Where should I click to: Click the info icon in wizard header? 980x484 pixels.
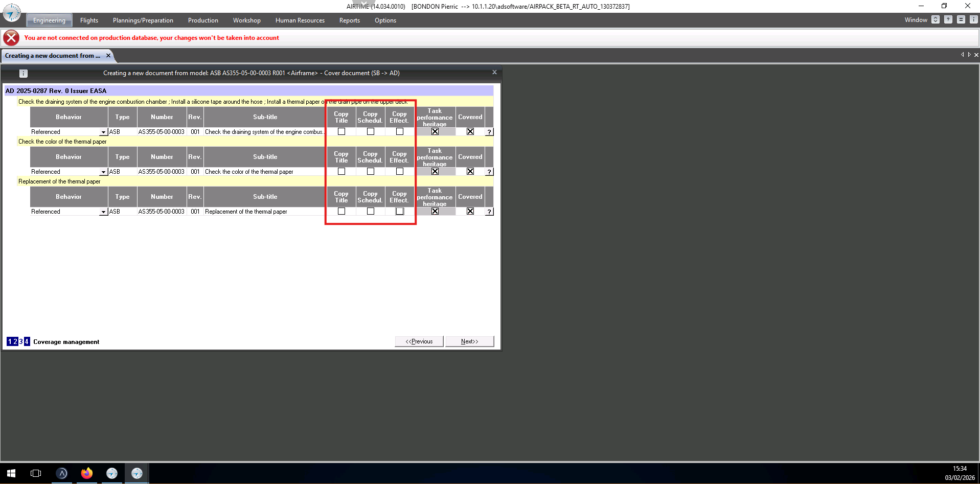coord(24,73)
